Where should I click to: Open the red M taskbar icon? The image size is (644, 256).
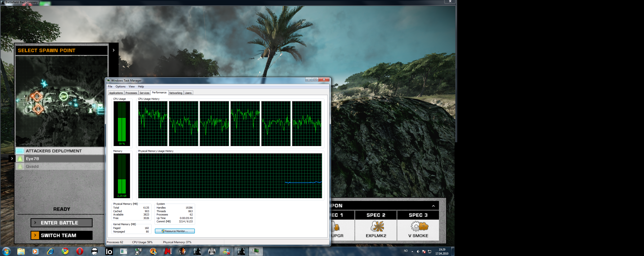tap(168, 251)
